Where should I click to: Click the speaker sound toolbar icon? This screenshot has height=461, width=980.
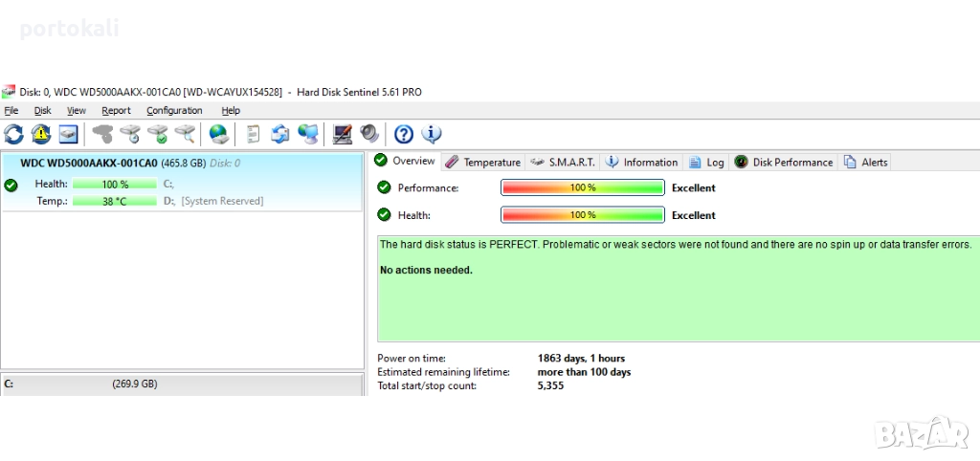368,134
